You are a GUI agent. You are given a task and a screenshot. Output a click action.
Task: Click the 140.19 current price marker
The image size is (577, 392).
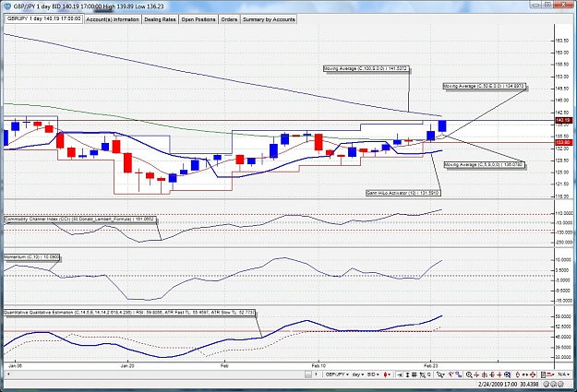click(x=562, y=120)
